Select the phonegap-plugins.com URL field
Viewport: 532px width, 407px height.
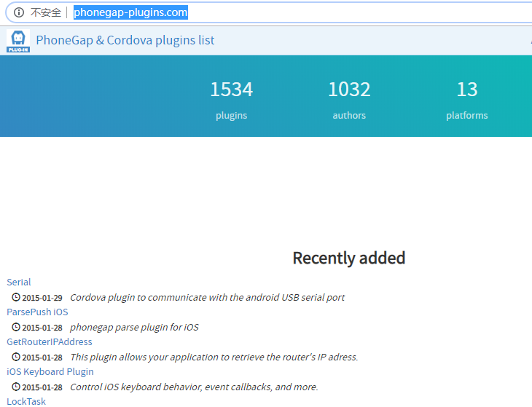tap(130, 12)
